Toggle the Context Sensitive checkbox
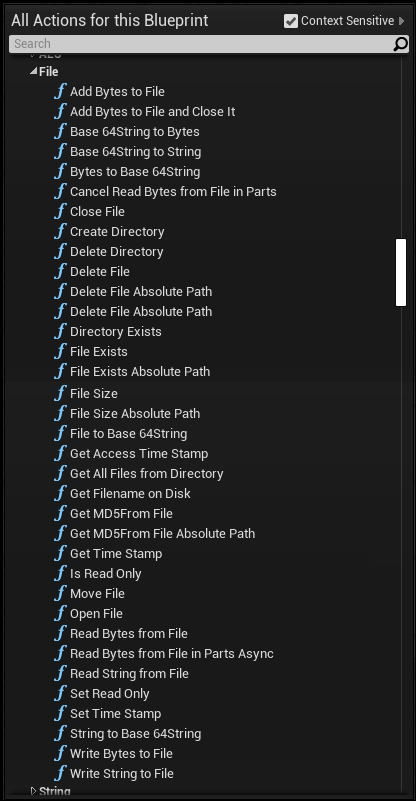Image resolution: width=416 pixels, height=801 pixels. coord(291,21)
